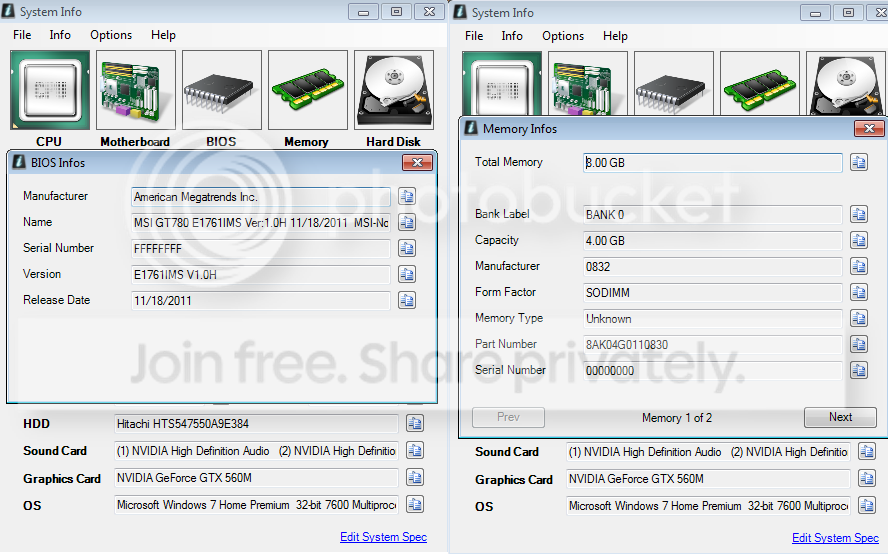Screen dimensions: 888x554
Task: Open Help menu in left window
Action: [163, 35]
